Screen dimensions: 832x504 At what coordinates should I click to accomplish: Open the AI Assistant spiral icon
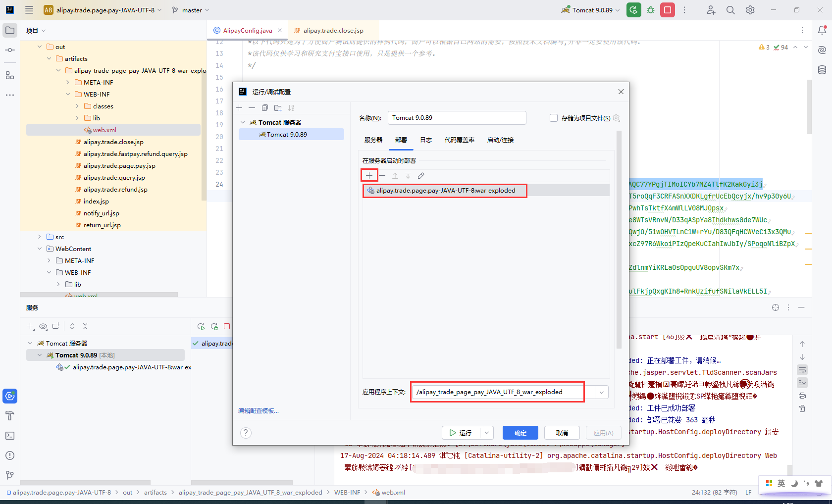822,50
